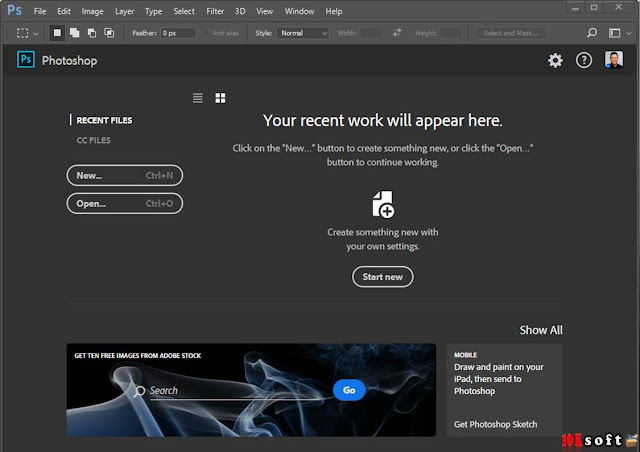Select the Rectangular Marquee tool icon
This screenshot has height=452, width=640.
click(x=22, y=33)
